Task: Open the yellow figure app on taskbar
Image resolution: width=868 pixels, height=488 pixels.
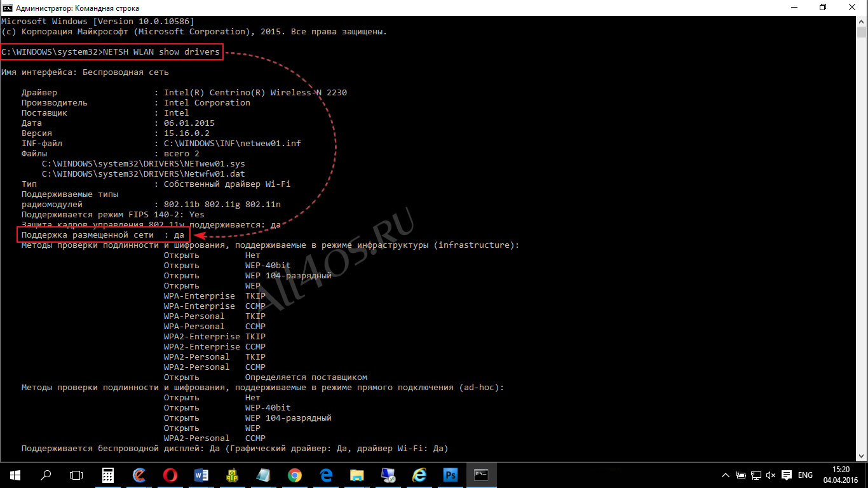Action: pyautogui.click(x=233, y=475)
